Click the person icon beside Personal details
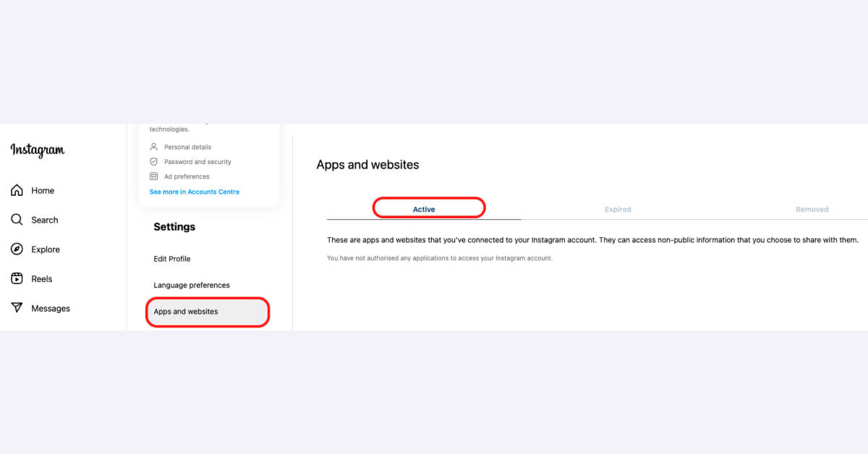The height and width of the screenshot is (454, 868). tap(153, 147)
